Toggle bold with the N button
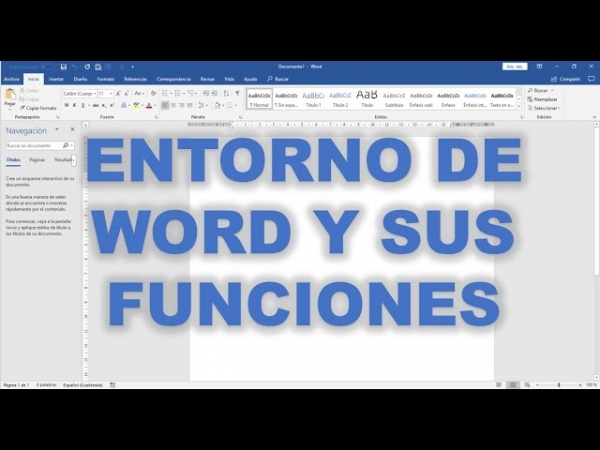600x450 pixels. coord(67,105)
